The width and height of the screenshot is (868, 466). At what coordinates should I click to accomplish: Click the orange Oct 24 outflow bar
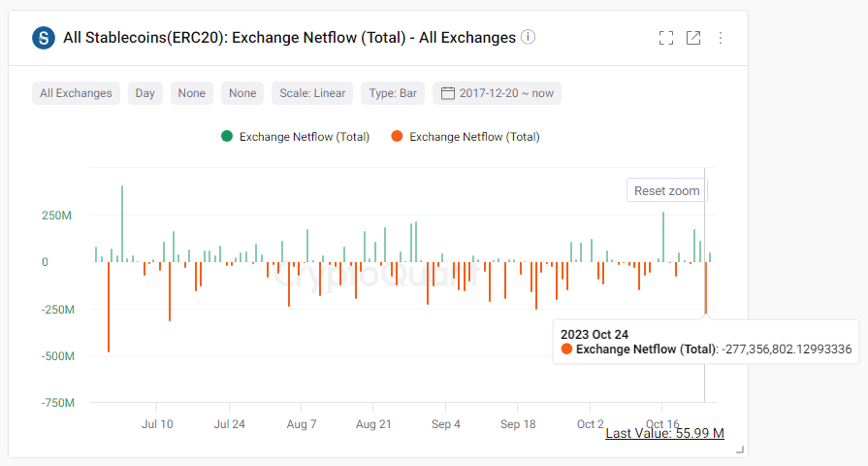pyautogui.click(x=706, y=288)
